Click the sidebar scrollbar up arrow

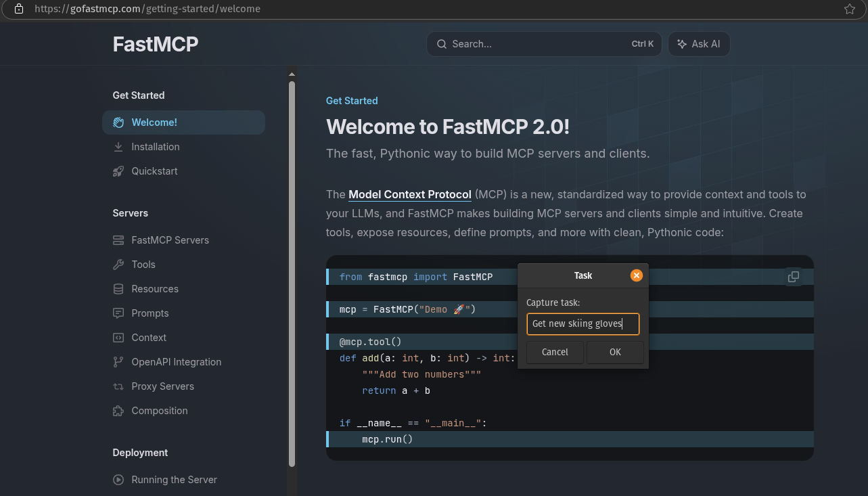(292, 74)
